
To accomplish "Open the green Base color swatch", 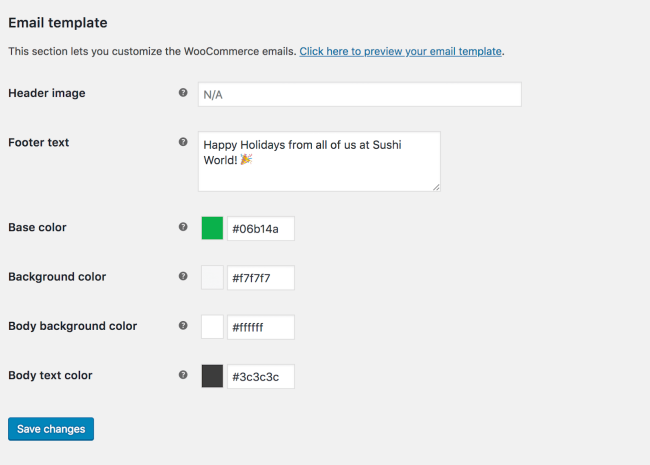I will click(212, 228).
